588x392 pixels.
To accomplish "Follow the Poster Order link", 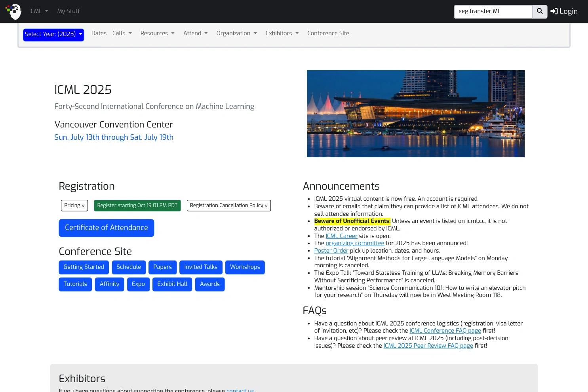I will pyautogui.click(x=331, y=251).
